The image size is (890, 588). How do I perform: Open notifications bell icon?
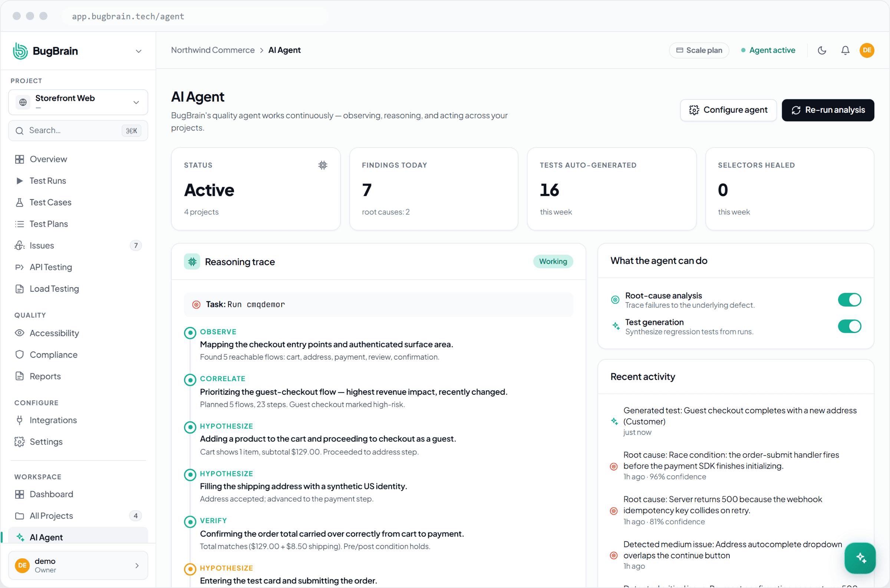click(x=845, y=50)
